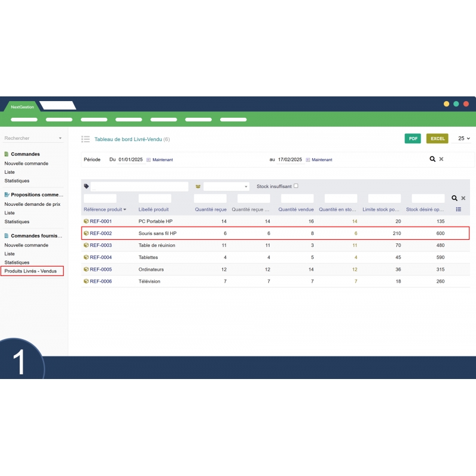Click the calendar icon next to the start date

pos(149,159)
